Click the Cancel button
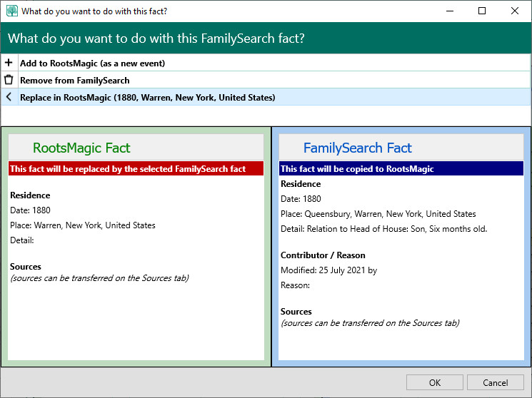This screenshot has width=532, height=398. click(495, 382)
